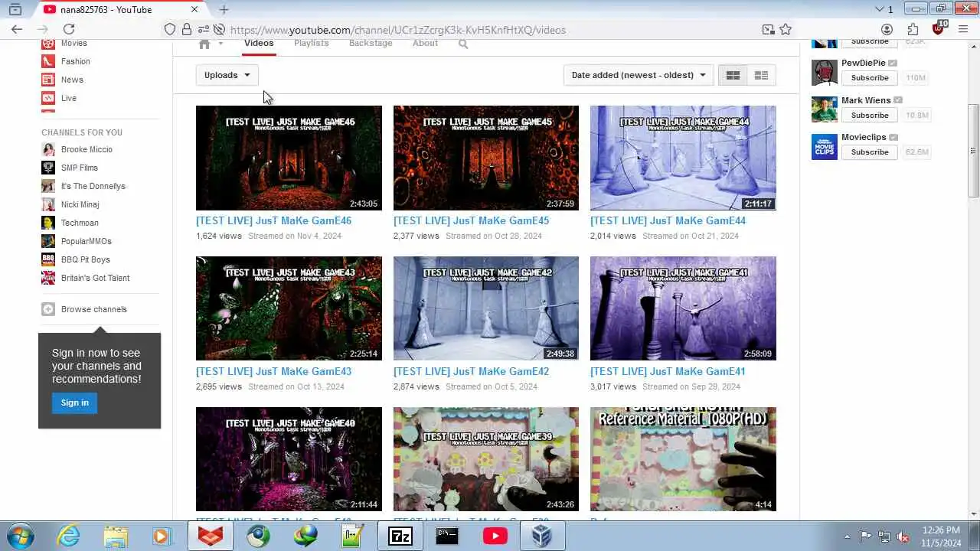Screen dimensions: 980x551
Task: Click the taskbar volume icon
Action: point(903,536)
